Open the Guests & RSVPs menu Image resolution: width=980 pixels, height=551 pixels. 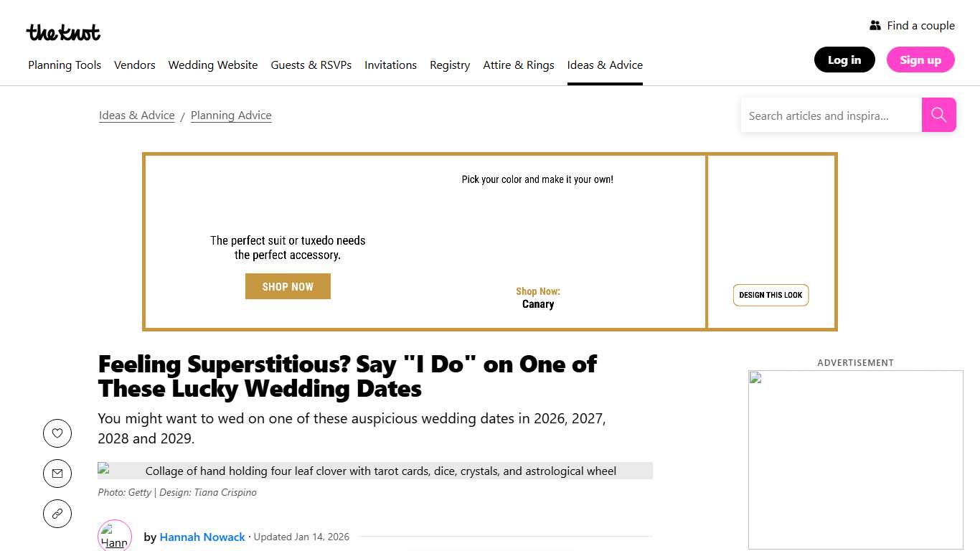[311, 65]
